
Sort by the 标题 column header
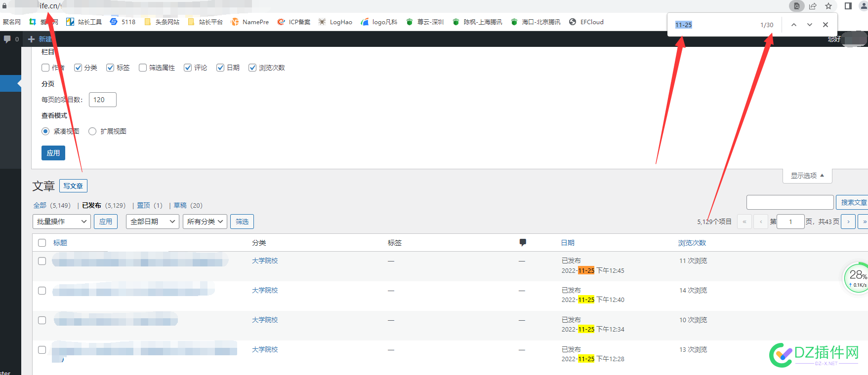click(60, 243)
